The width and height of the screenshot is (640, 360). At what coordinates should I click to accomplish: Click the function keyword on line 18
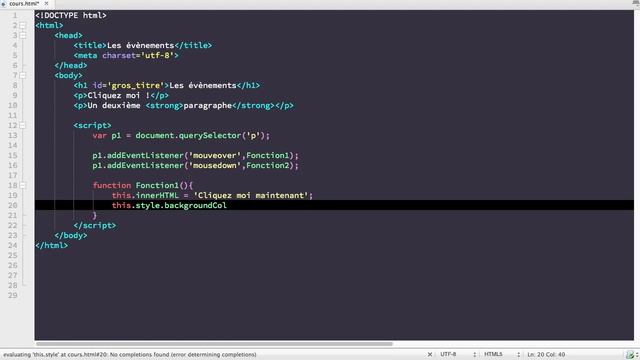[x=112, y=185]
